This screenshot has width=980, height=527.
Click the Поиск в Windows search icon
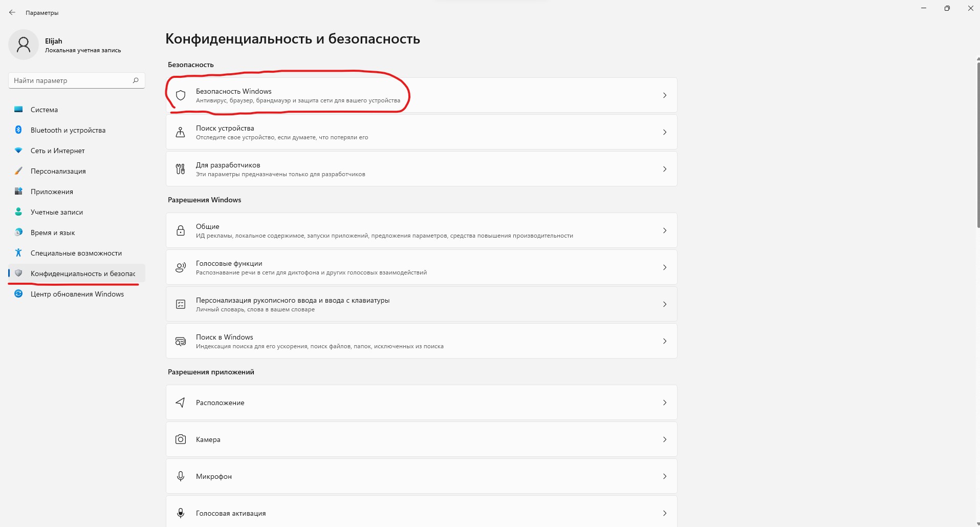point(180,341)
